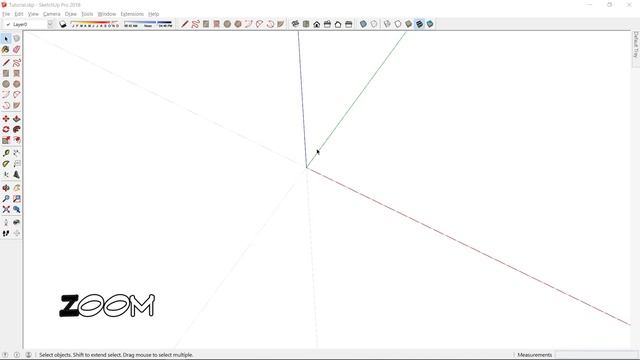Enable Wireframe face style

[387, 24]
